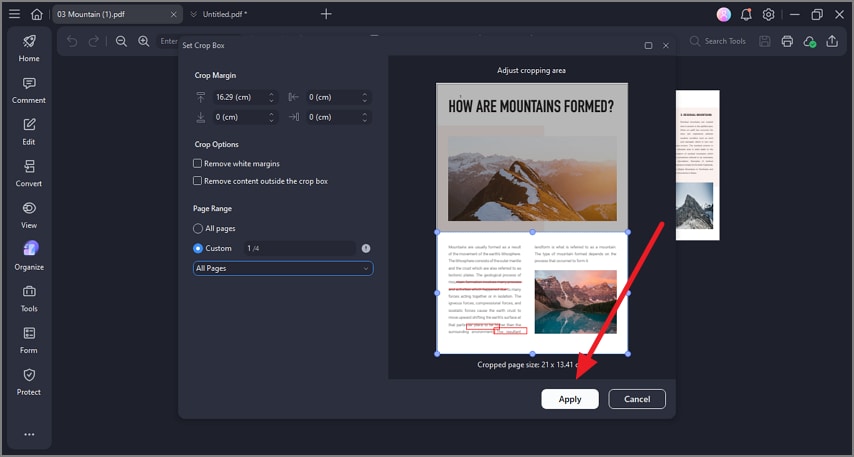Click the Apply button

pyautogui.click(x=570, y=399)
